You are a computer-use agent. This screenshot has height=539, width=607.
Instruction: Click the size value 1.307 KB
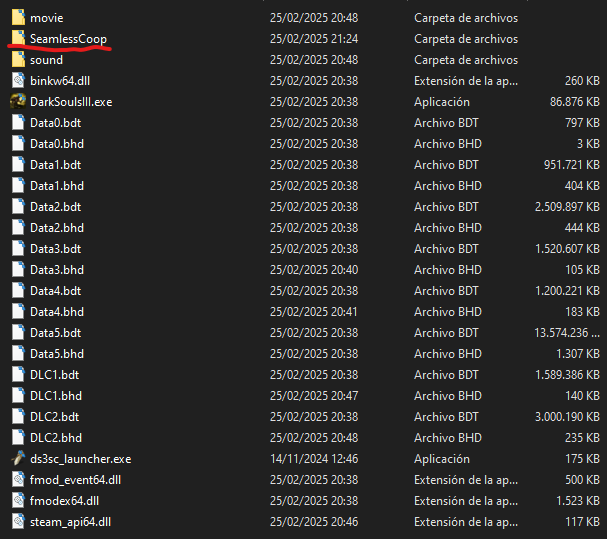578,354
